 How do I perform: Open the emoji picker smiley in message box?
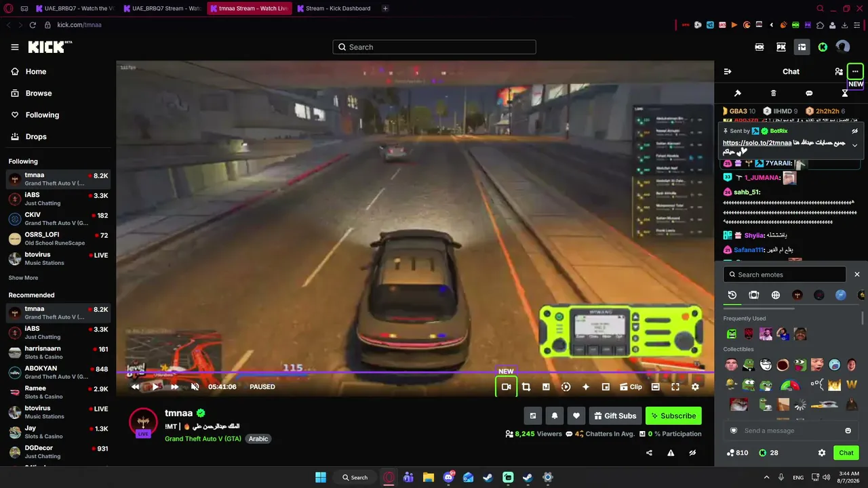(848, 430)
